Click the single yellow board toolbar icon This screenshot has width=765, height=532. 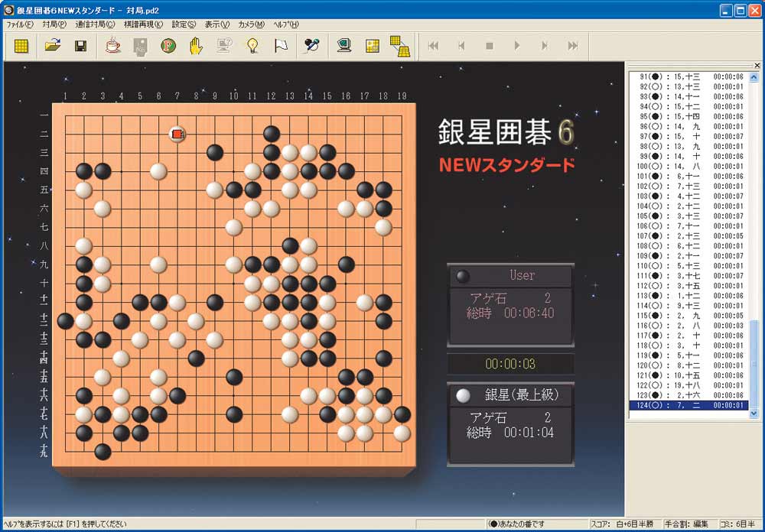pos(373,46)
